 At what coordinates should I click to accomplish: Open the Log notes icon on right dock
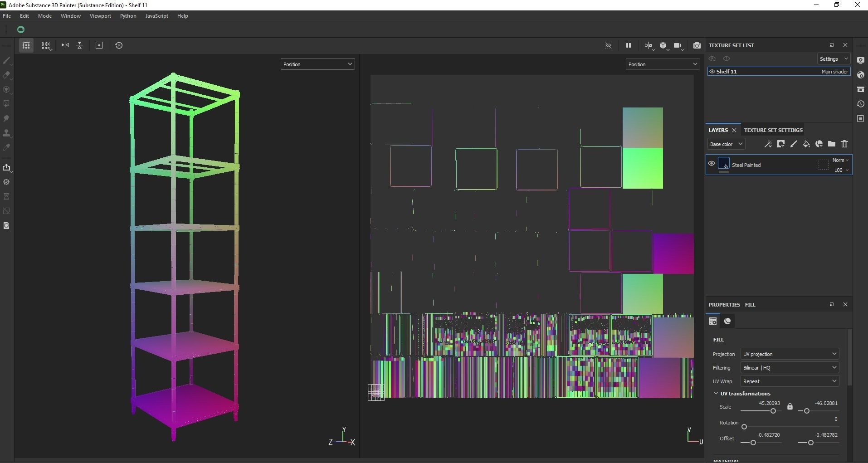point(861,118)
